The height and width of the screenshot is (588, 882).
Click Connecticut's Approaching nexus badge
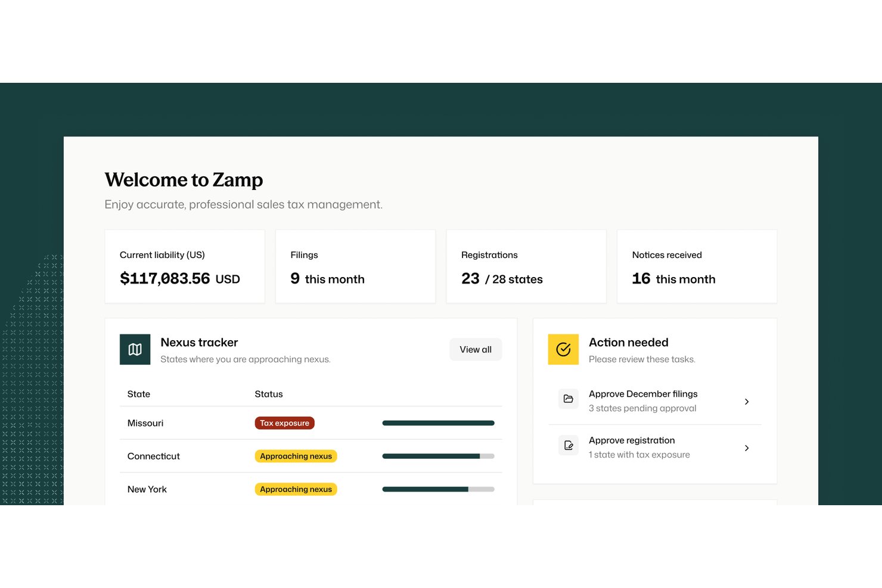point(296,456)
